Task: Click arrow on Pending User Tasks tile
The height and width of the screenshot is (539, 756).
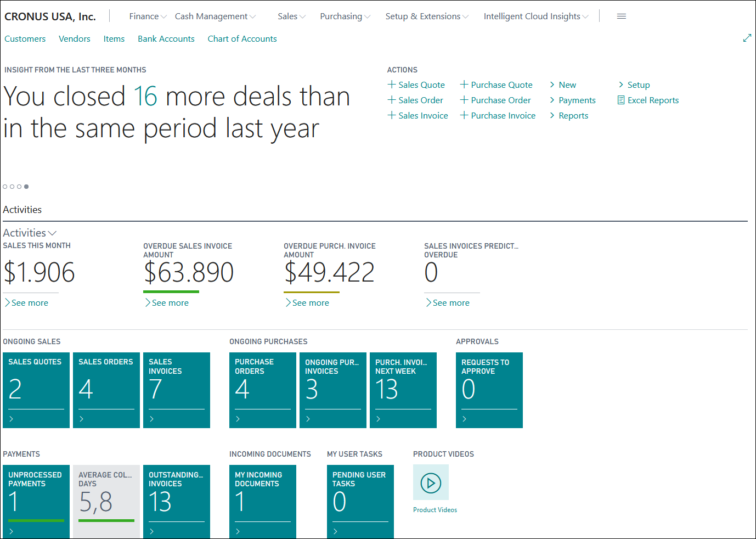Action: tap(336, 531)
